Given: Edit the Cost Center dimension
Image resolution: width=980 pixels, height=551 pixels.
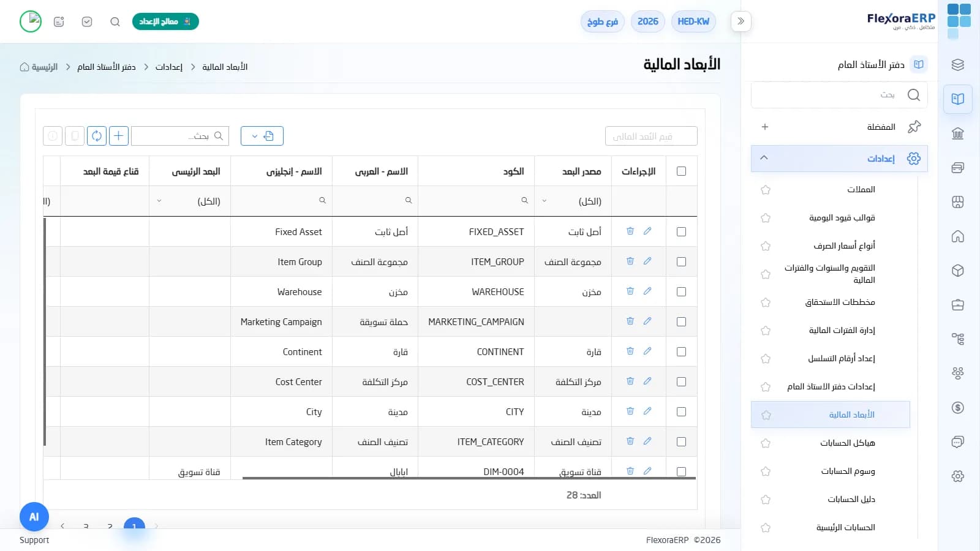Looking at the screenshot, I should pos(647,381).
